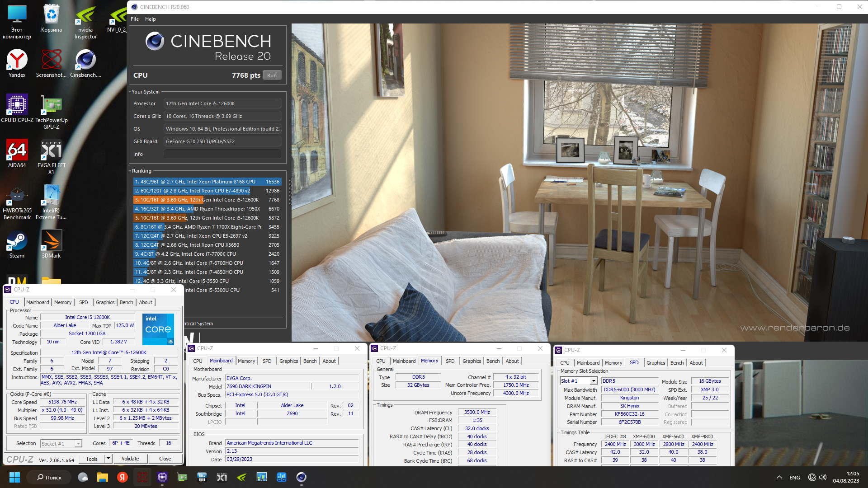868x488 pixels.
Task: Click the Close button in CPU-Z
Action: coord(165,459)
